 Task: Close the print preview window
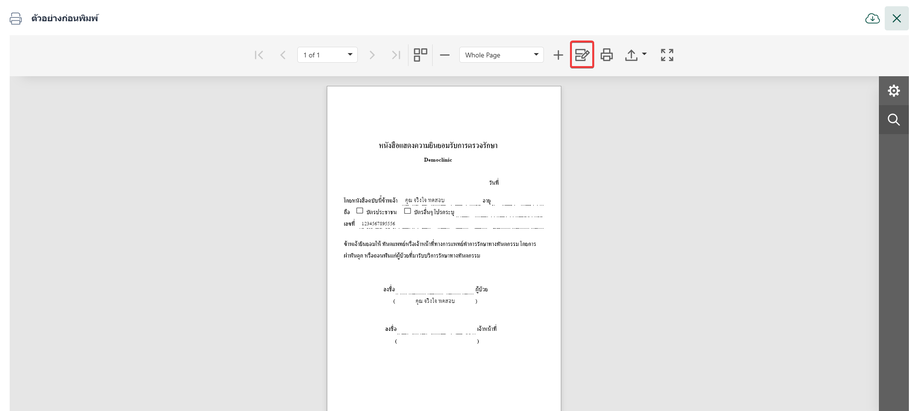coord(896,19)
